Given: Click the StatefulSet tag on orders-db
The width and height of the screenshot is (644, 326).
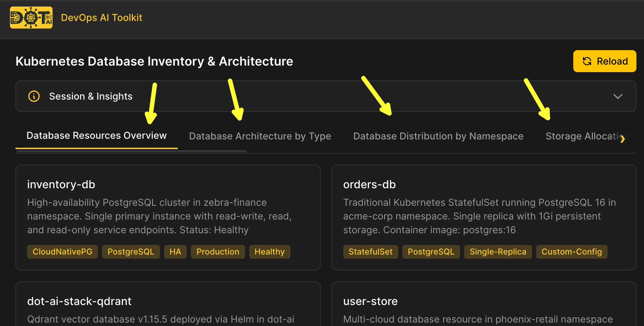Looking at the screenshot, I should [370, 252].
